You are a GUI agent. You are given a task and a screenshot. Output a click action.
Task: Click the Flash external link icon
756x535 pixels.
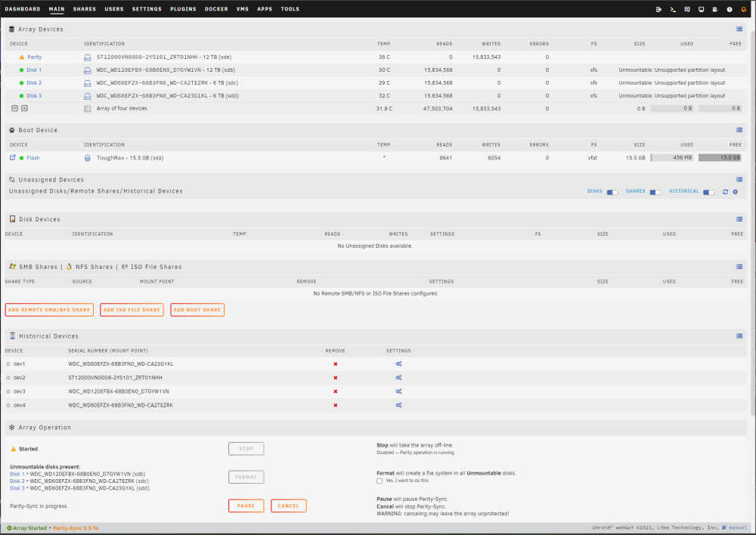pyautogui.click(x=13, y=158)
